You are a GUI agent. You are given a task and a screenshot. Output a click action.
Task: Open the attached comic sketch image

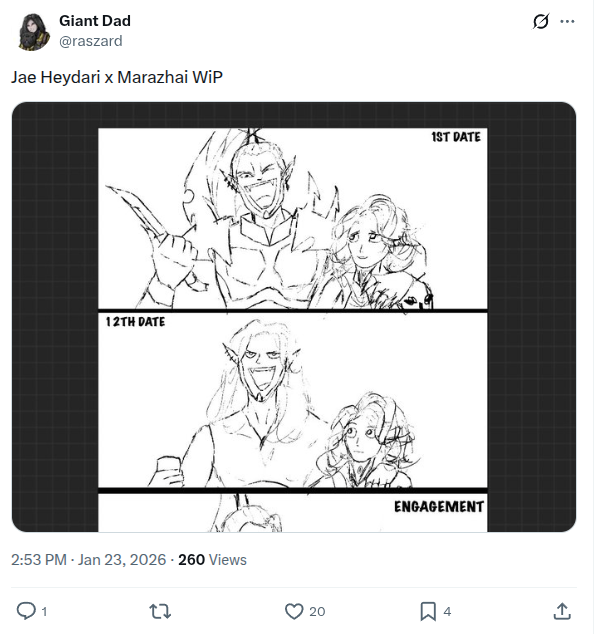(x=294, y=317)
